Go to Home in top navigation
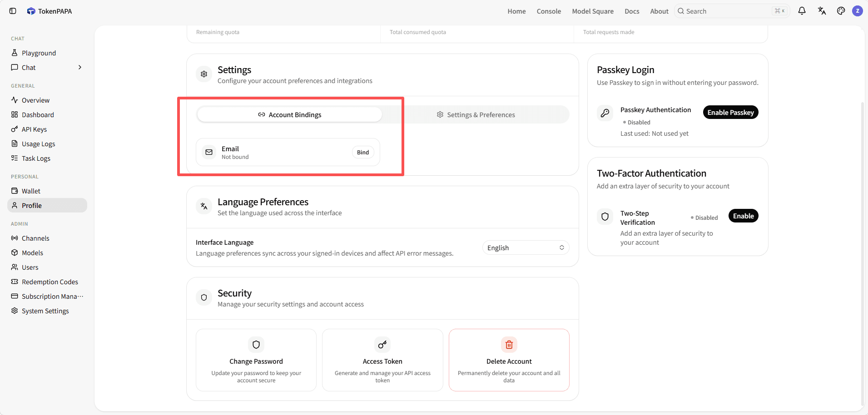This screenshot has height=415, width=868. coord(516,11)
